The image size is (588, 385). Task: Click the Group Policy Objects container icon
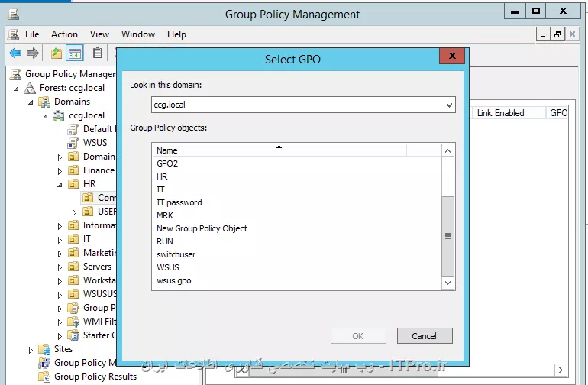[x=73, y=308]
